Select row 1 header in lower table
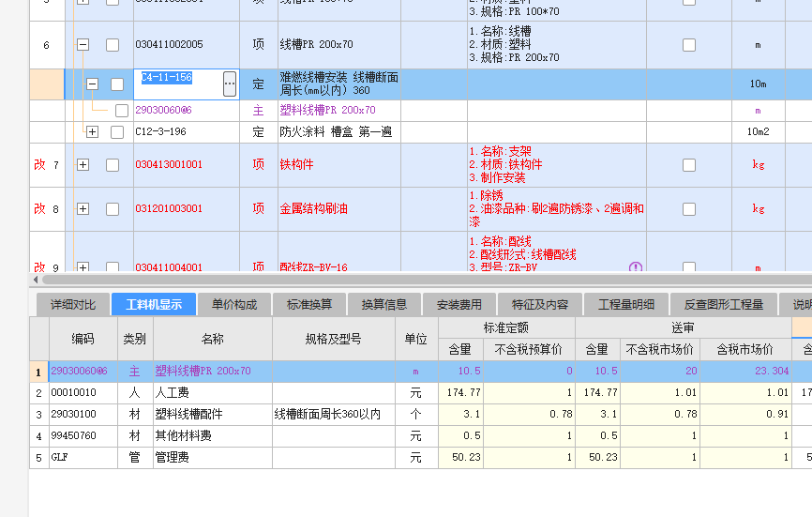 tap(38, 372)
